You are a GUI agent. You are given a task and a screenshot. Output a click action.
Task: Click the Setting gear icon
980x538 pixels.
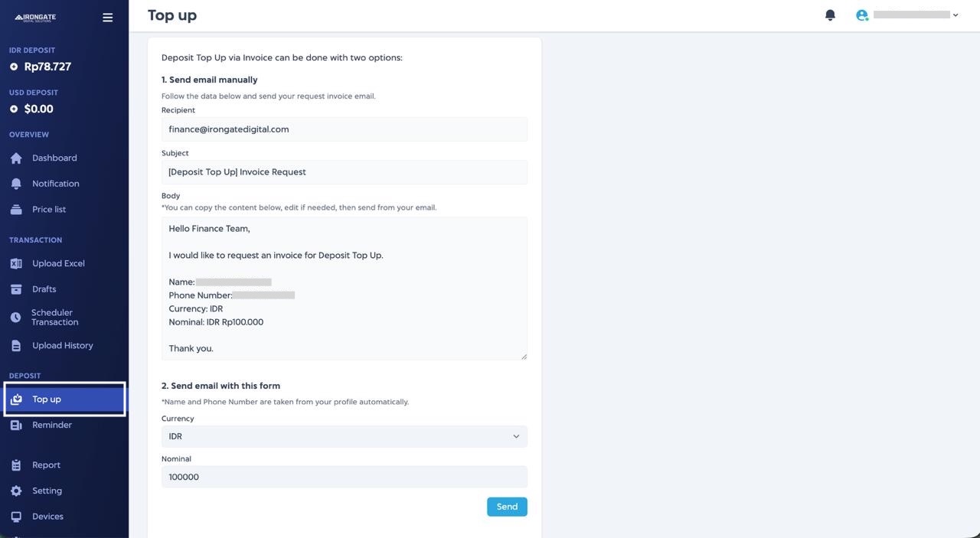coord(16,491)
